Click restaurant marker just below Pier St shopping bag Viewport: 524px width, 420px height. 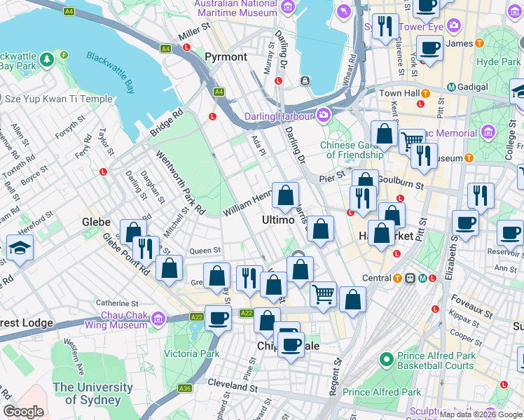coord(364,201)
